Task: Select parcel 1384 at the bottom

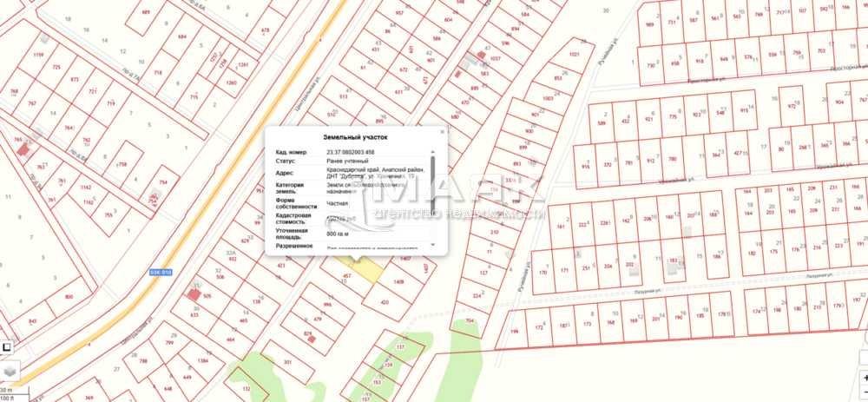Action: [203, 359]
